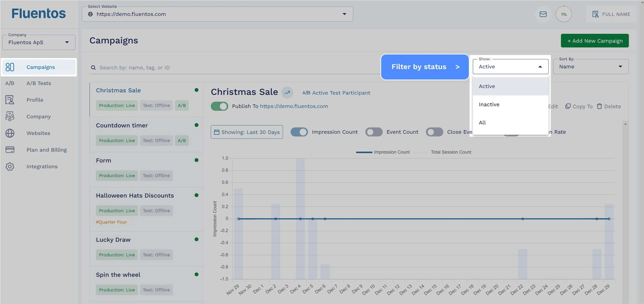
Task: Toggle the Impression Count switch
Action: point(299,132)
